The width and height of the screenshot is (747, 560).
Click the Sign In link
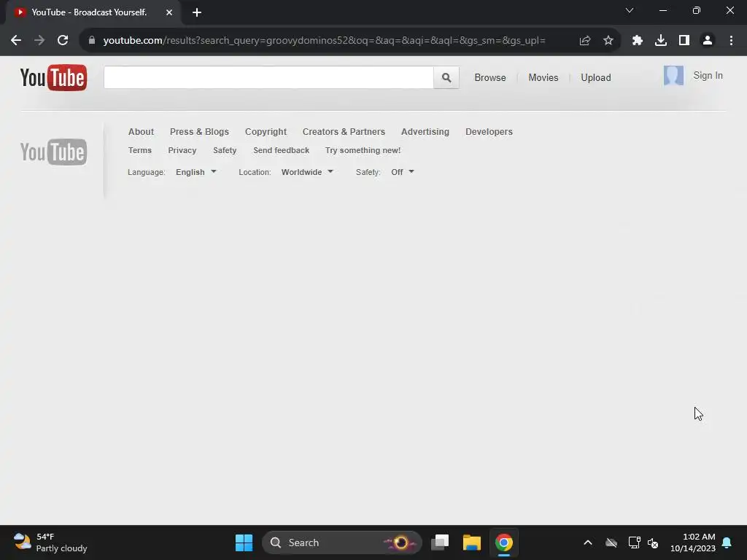708,76
